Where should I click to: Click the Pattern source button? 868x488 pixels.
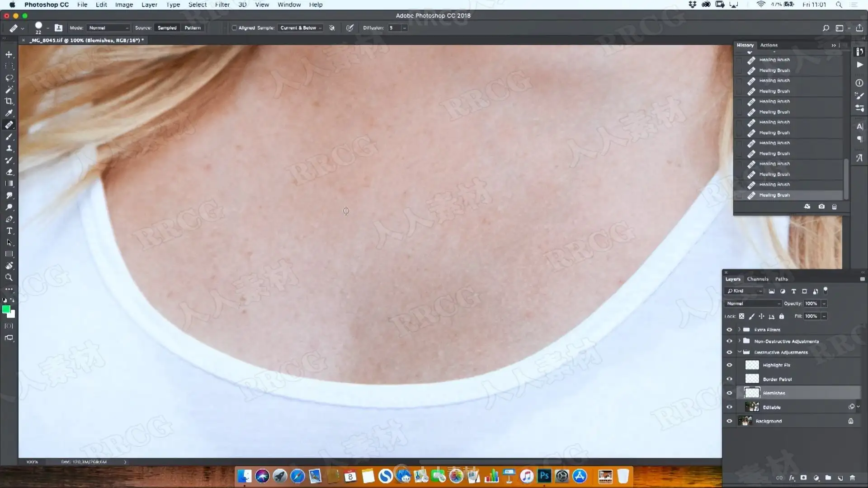193,28
